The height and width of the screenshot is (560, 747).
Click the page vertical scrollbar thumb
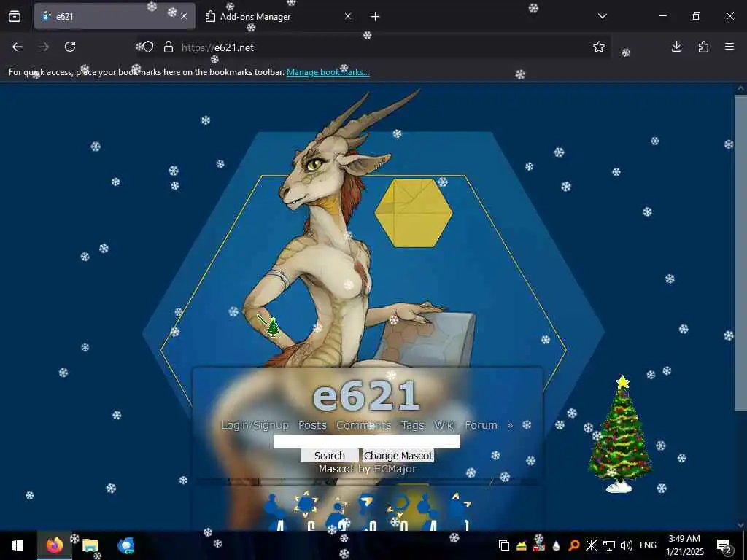pos(740,252)
